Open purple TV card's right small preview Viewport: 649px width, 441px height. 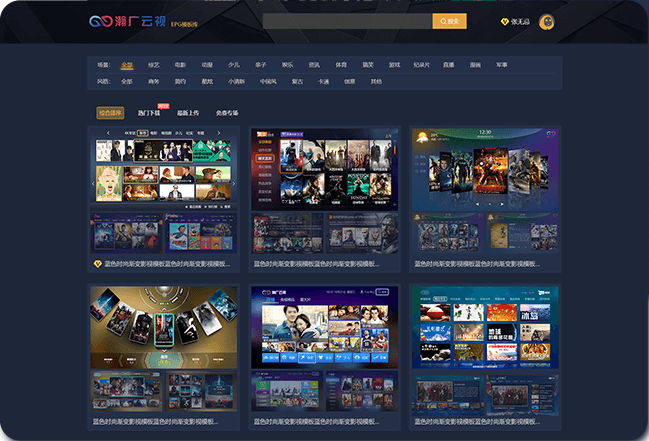tap(362, 391)
